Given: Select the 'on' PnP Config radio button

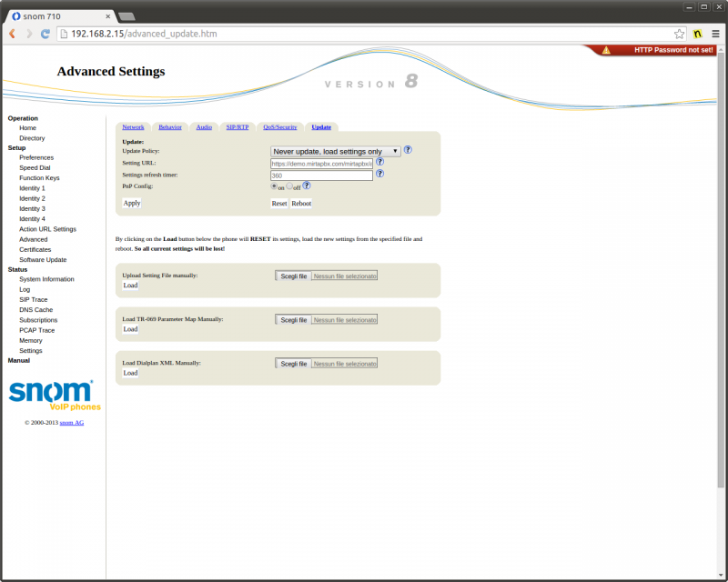Looking at the screenshot, I should click(274, 186).
